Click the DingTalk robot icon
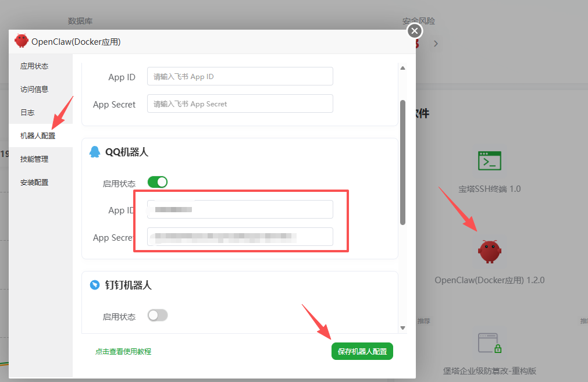The image size is (588, 382). pyautogui.click(x=95, y=285)
